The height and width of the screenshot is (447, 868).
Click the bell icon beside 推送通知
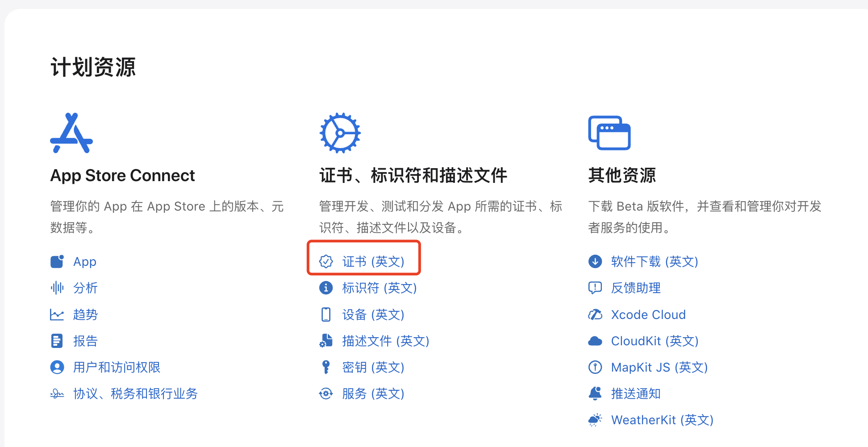pyautogui.click(x=595, y=393)
